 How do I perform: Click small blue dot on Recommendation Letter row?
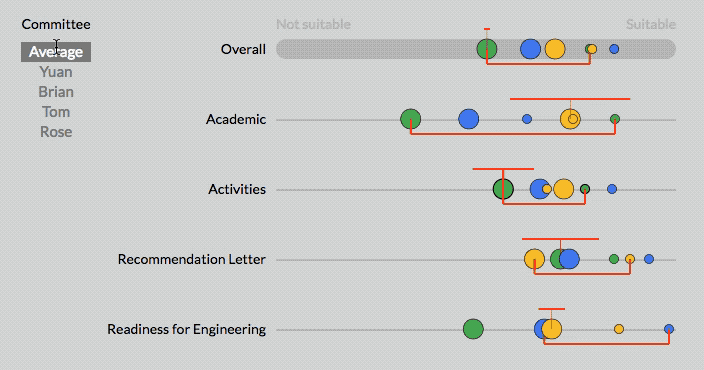[x=649, y=259]
